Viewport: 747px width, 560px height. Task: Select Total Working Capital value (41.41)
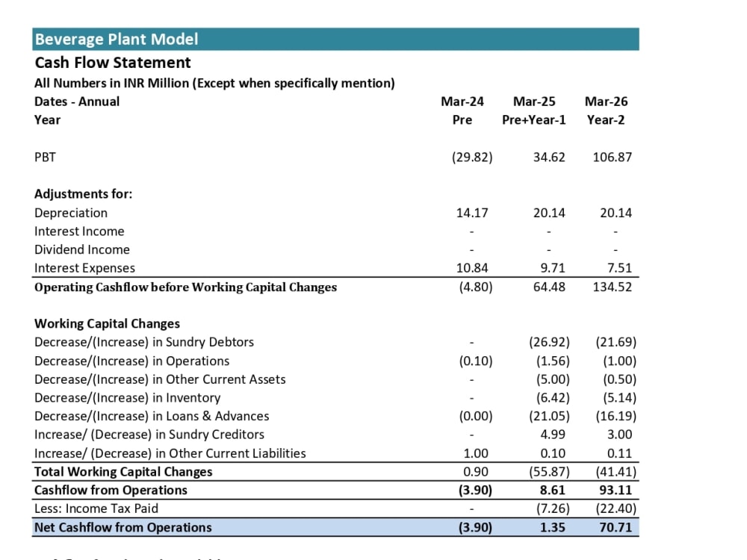click(616, 472)
